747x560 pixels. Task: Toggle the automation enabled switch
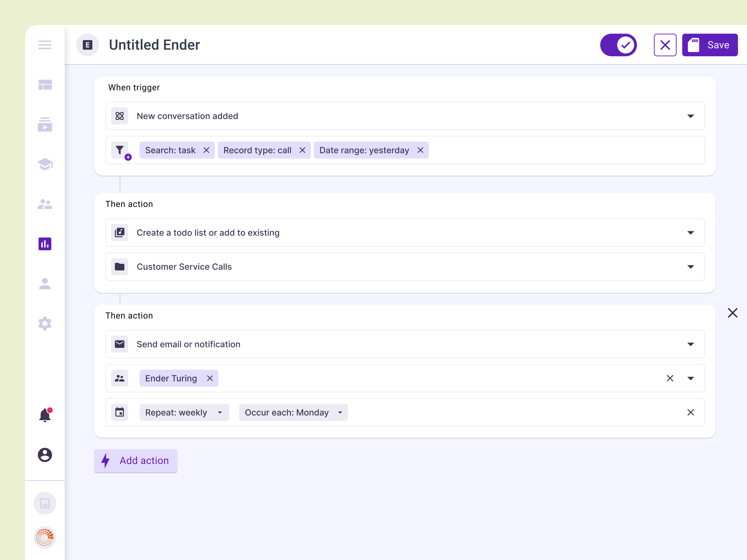(x=618, y=45)
